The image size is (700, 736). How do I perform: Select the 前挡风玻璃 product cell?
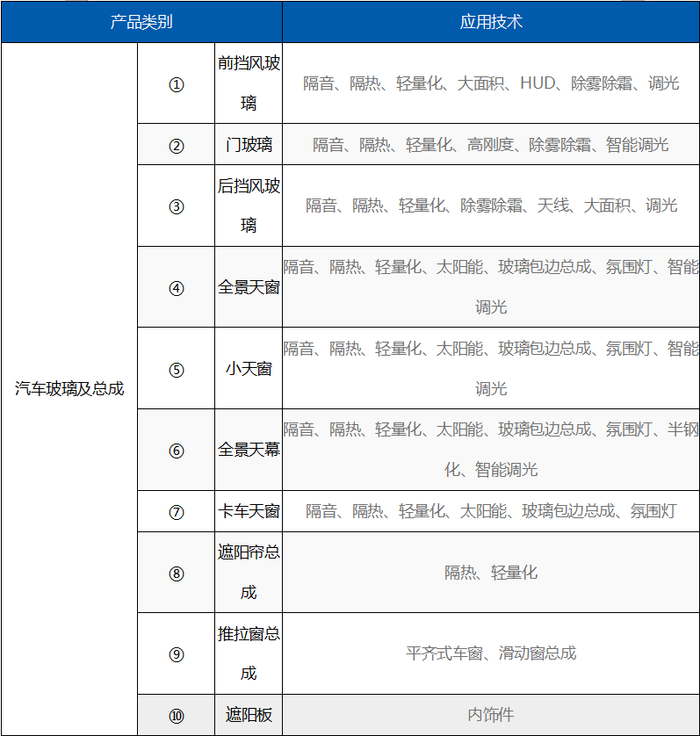[x=249, y=83]
